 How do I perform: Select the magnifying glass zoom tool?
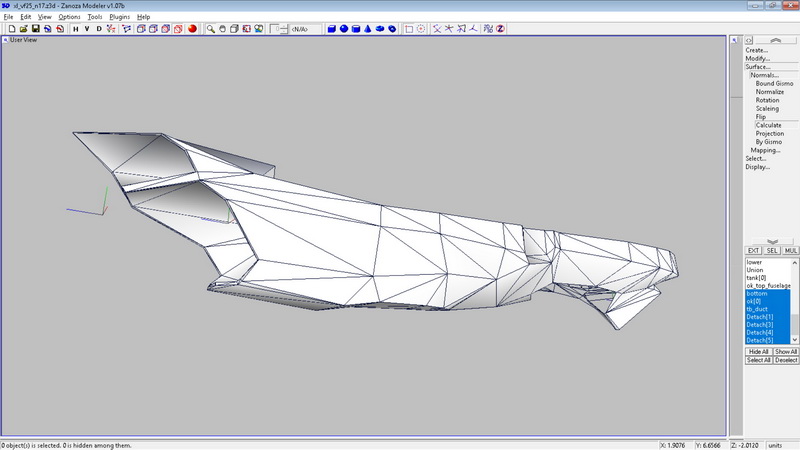click(211, 29)
